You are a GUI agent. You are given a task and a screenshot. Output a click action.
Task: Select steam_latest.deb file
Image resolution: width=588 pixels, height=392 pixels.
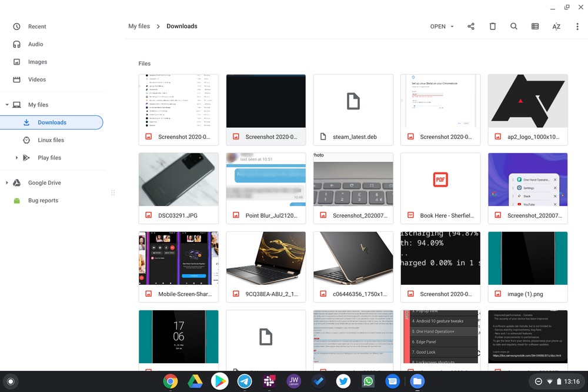click(353, 109)
